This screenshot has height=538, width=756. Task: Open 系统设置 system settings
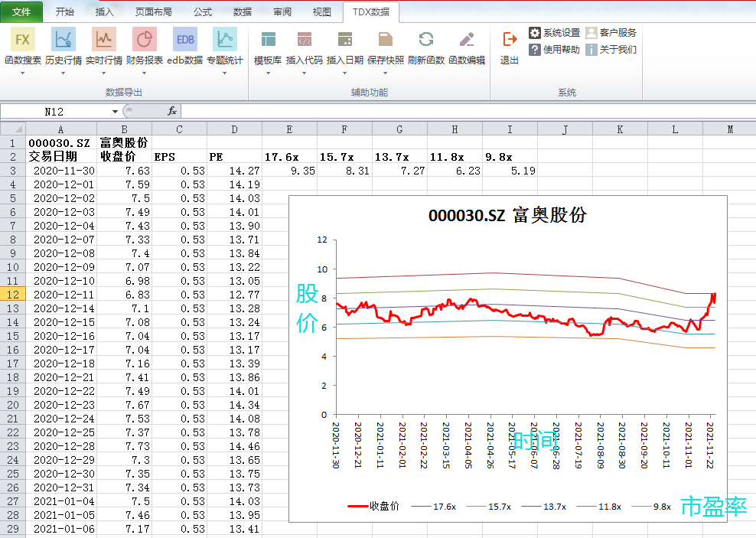point(555,33)
